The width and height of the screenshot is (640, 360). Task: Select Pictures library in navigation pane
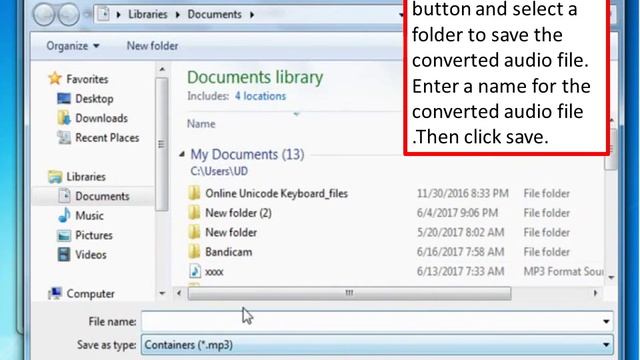(94, 235)
